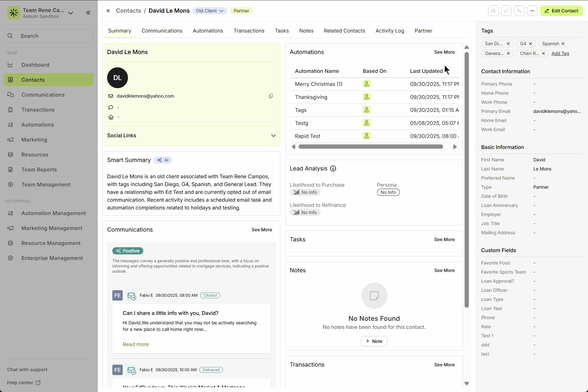The image size is (588, 392).
Task: Click the sidebar Search field
Action: (x=49, y=36)
